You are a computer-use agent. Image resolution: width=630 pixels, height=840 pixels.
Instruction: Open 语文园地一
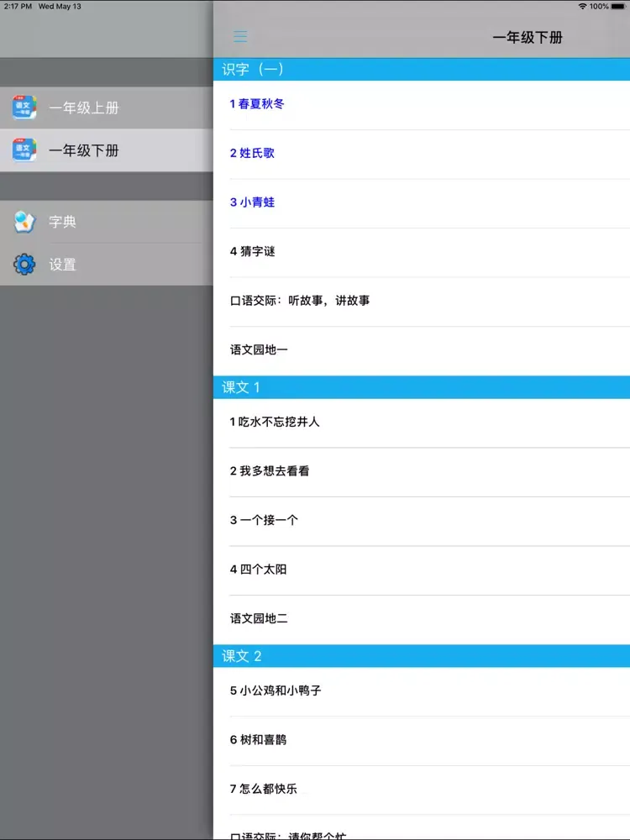pyautogui.click(x=422, y=351)
